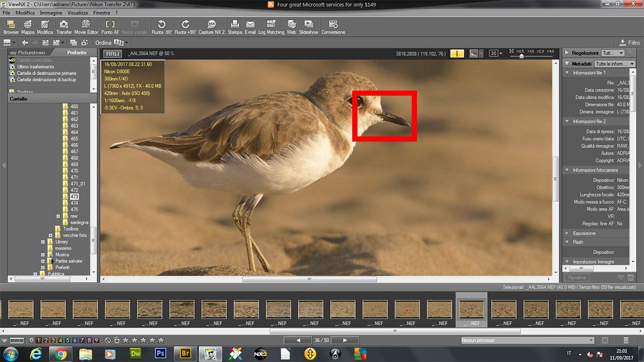Screen dimensions: 644x362
Task: Go to the next image using the arrow button
Action: click(x=345, y=341)
